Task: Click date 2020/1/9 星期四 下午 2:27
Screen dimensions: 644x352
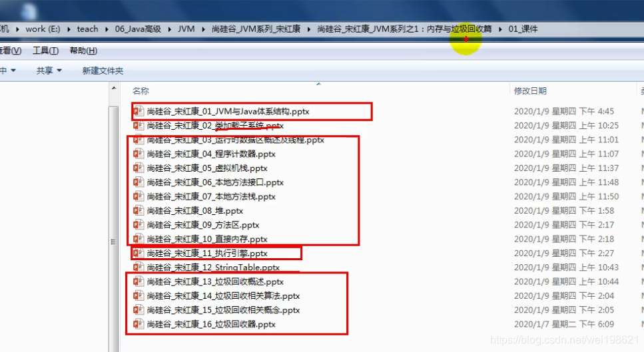Action: tap(564, 253)
